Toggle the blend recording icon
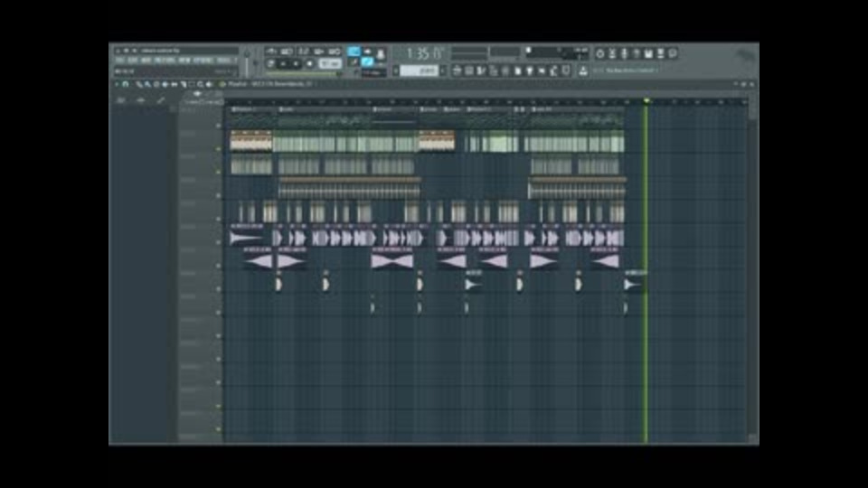The image size is (868, 488). pyautogui.click(x=319, y=52)
